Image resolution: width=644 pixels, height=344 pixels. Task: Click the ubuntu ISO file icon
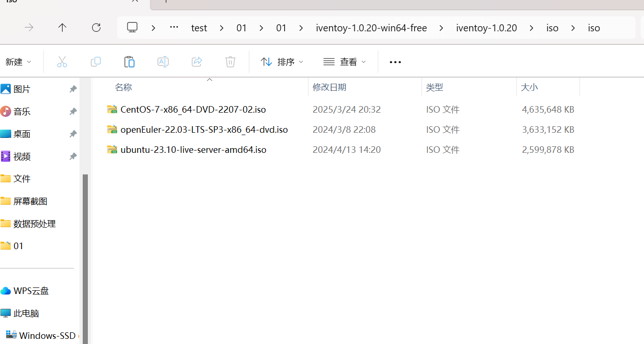point(112,150)
